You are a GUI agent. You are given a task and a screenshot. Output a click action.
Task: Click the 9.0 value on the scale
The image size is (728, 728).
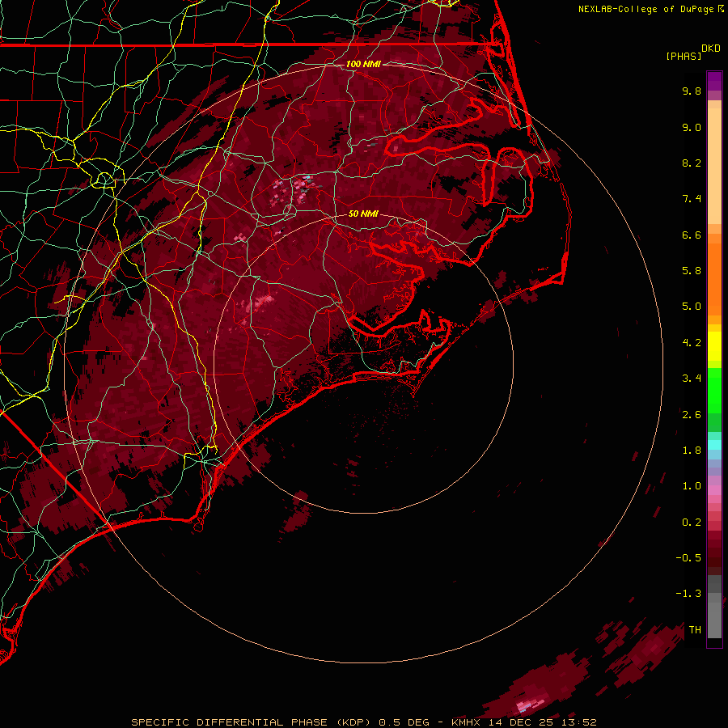(692, 127)
